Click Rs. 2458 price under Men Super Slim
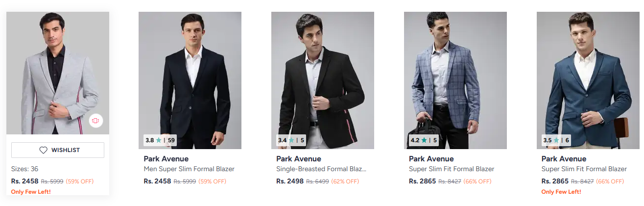 tap(157, 181)
